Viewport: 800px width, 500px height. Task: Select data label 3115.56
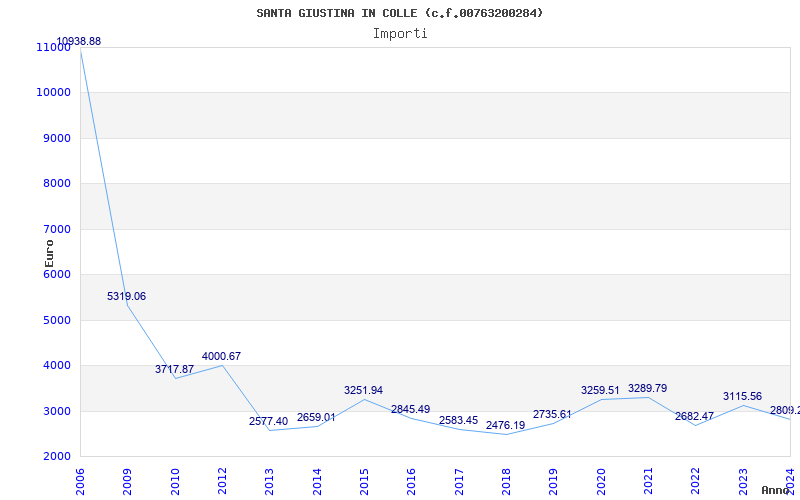[x=742, y=396]
